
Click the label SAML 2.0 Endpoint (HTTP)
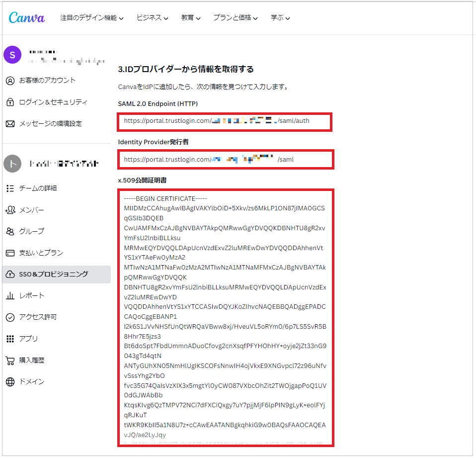tap(158, 104)
